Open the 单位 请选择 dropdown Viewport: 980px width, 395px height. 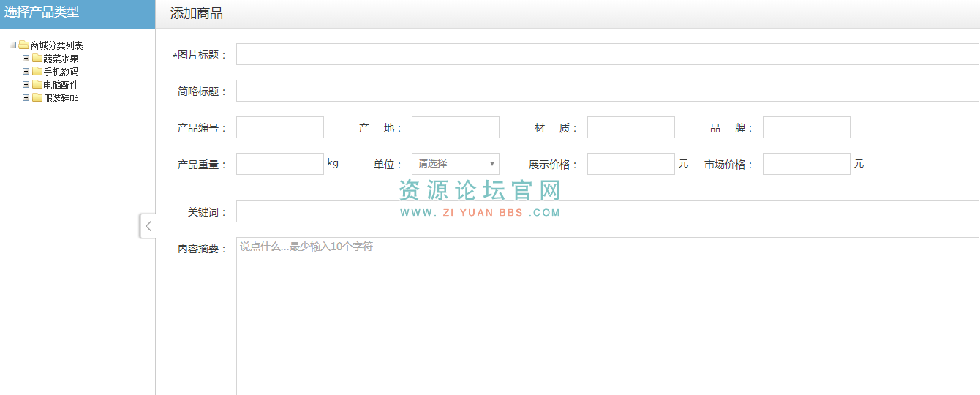pos(456,164)
